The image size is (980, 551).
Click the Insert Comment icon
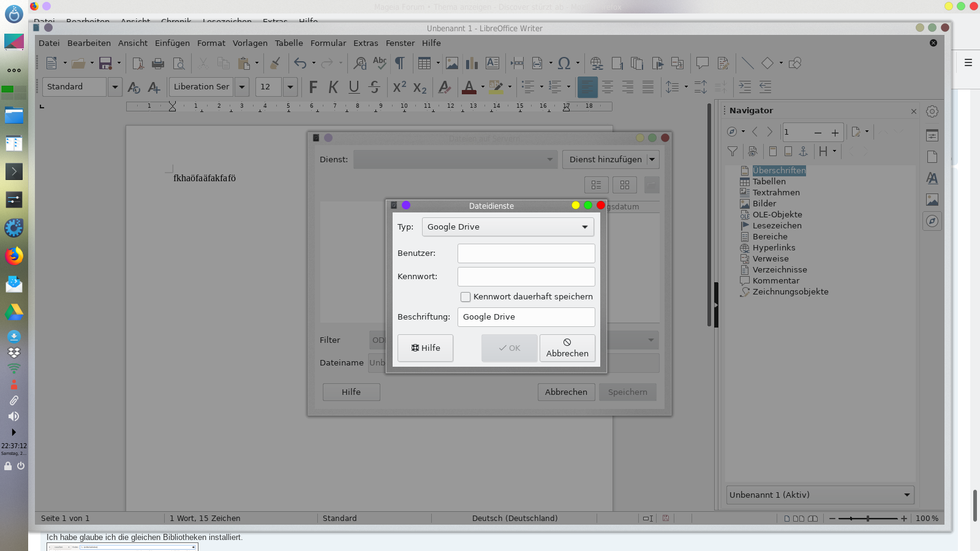coord(703,63)
